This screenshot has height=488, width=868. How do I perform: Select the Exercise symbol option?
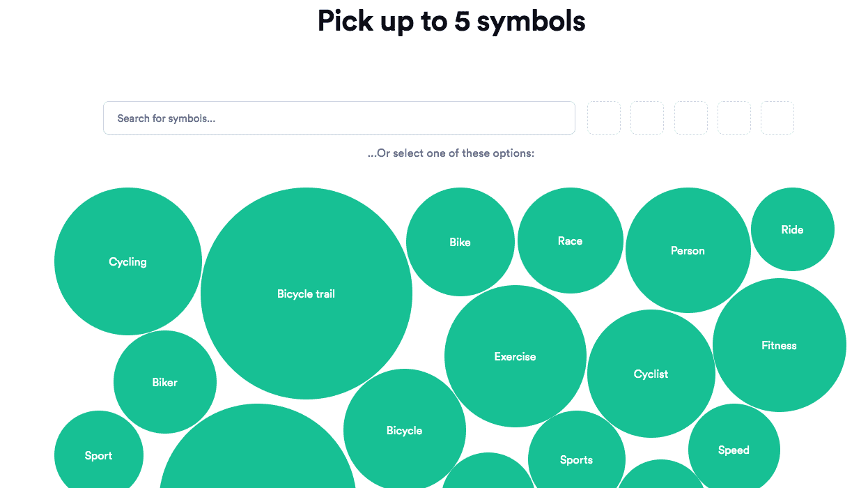tap(515, 356)
